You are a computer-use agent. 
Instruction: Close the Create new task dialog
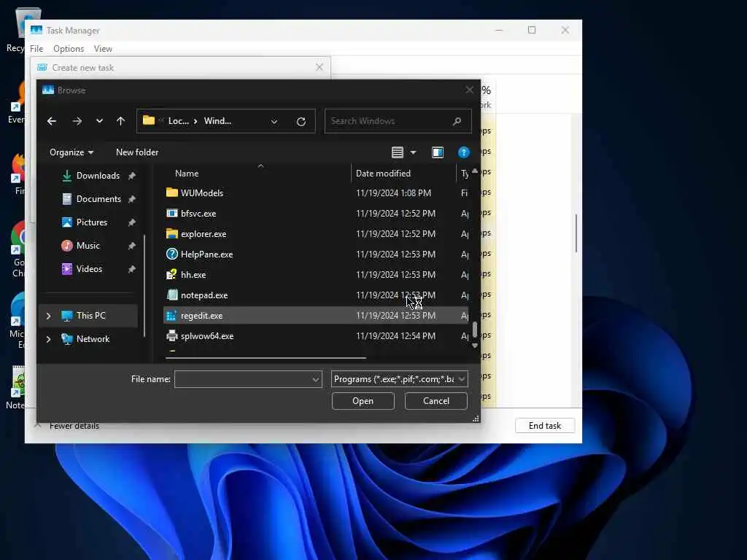tap(320, 68)
